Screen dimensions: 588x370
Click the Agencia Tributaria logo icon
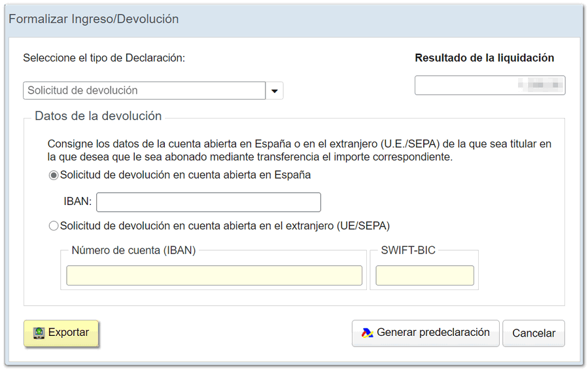pyautogui.click(x=367, y=333)
